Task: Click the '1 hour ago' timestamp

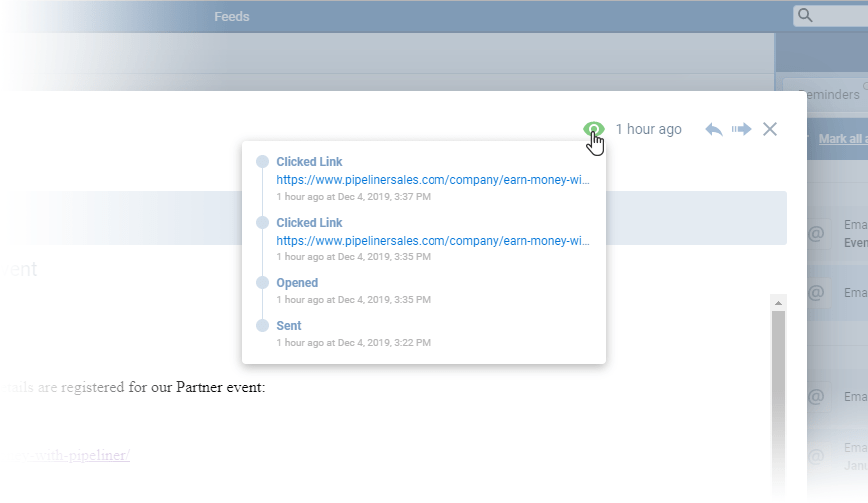Action: (x=648, y=129)
